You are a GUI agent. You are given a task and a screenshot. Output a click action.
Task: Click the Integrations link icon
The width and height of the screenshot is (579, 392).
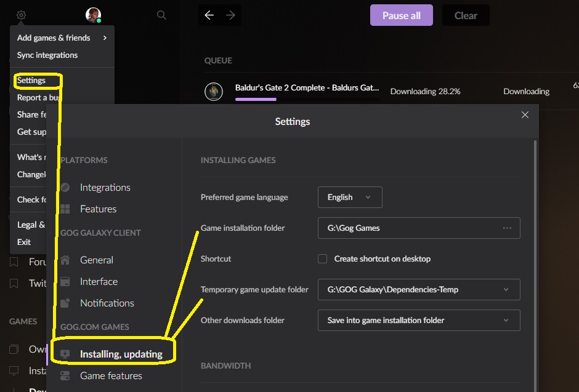[x=65, y=187]
